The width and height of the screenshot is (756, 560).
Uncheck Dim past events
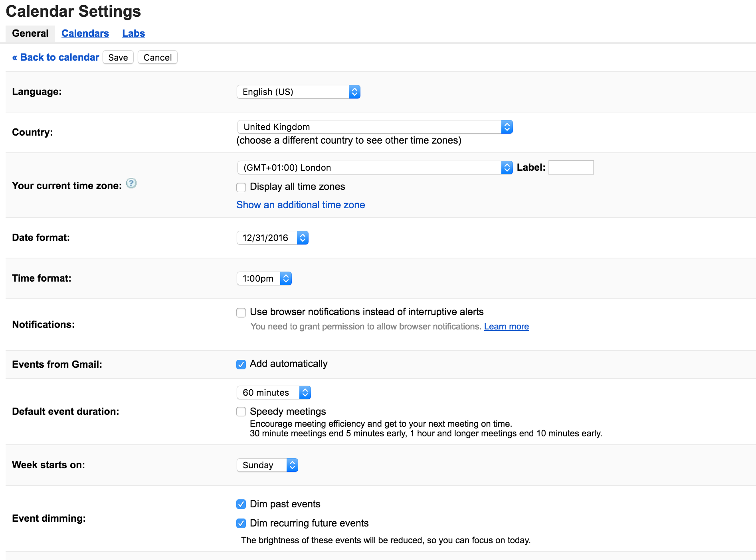point(241,504)
